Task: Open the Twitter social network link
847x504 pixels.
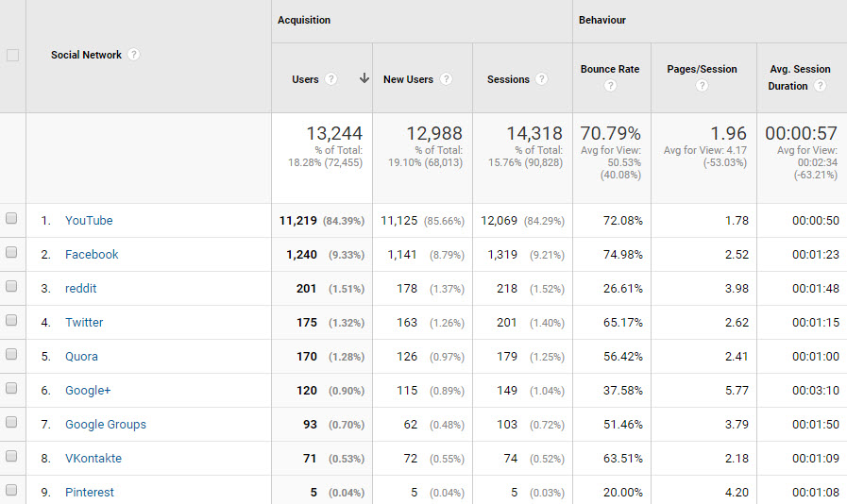Action: 84,323
